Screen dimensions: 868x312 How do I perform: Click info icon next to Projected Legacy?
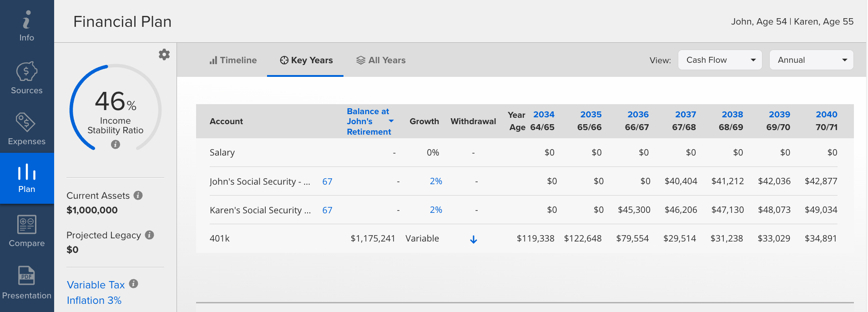(x=149, y=235)
